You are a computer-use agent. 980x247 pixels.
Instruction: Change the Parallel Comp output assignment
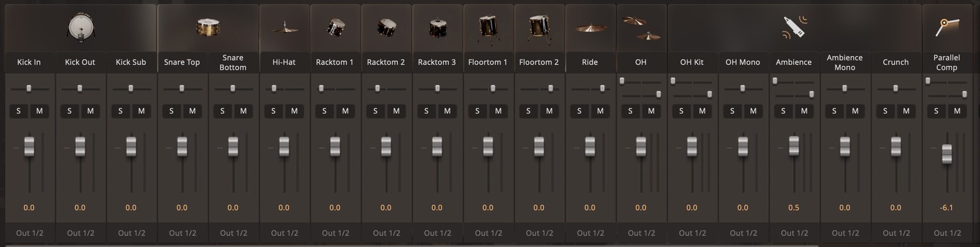947,233
